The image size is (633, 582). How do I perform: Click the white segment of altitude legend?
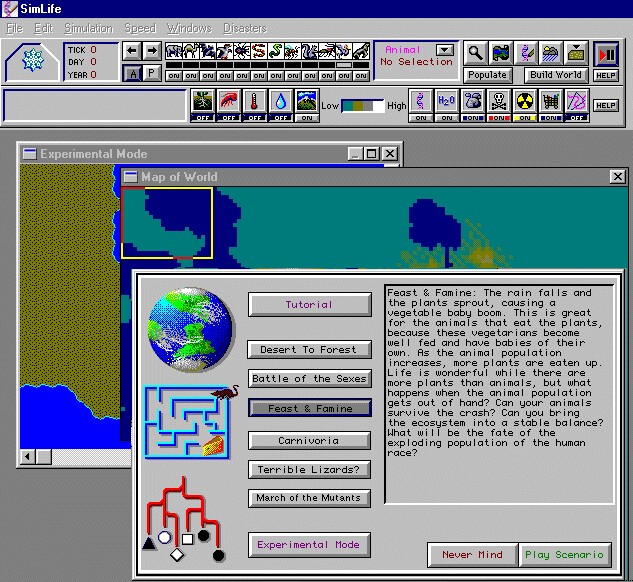[x=378, y=106]
